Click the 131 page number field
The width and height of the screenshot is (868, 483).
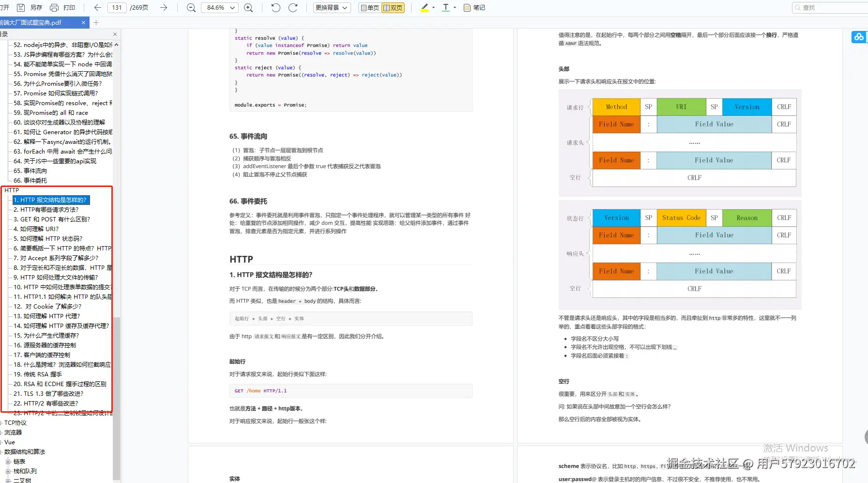117,8
